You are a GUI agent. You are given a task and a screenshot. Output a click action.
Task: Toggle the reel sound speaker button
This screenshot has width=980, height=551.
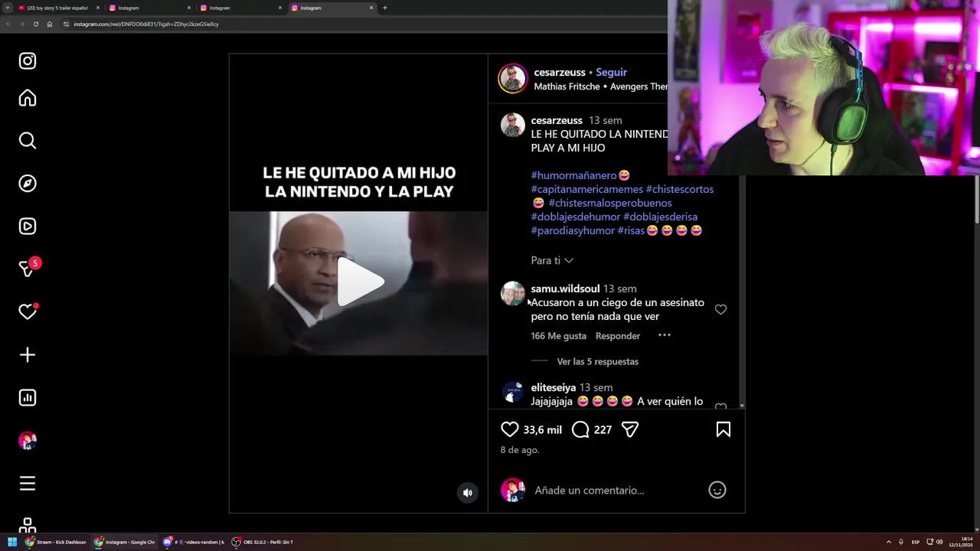[x=468, y=493]
